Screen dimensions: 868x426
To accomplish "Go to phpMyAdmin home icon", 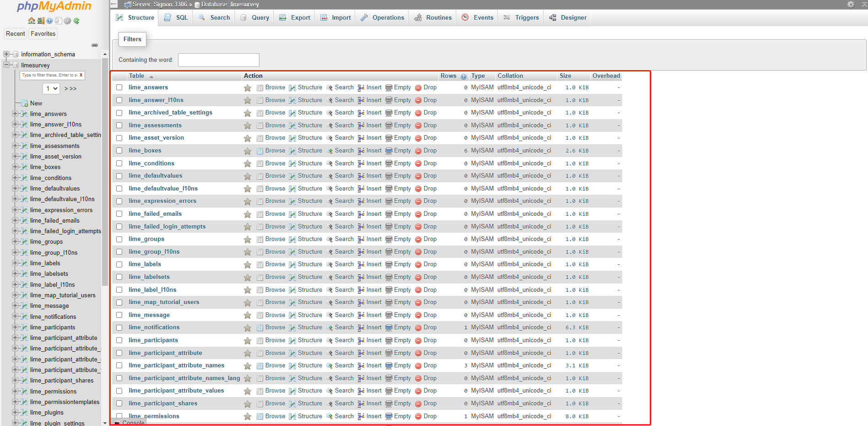I will (32, 21).
